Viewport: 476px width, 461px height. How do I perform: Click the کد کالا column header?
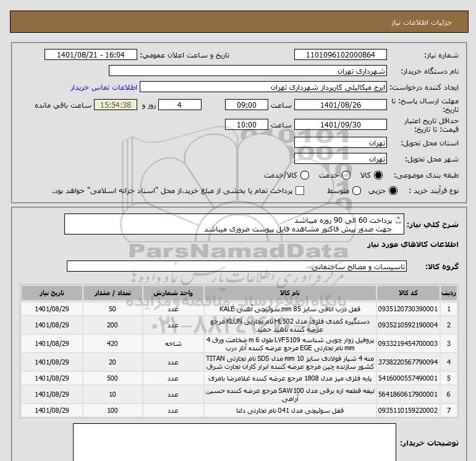coord(408,293)
